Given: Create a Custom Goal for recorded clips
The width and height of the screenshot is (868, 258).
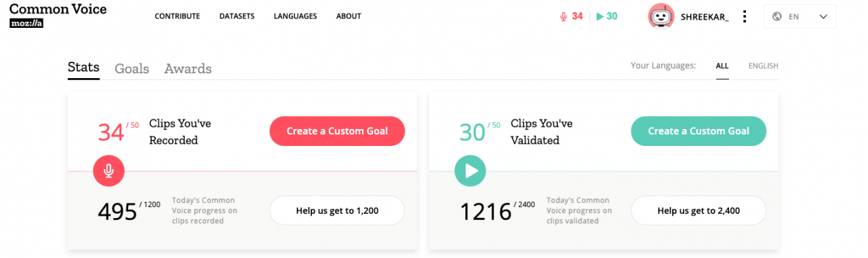Looking at the screenshot, I should (x=337, y=131).
